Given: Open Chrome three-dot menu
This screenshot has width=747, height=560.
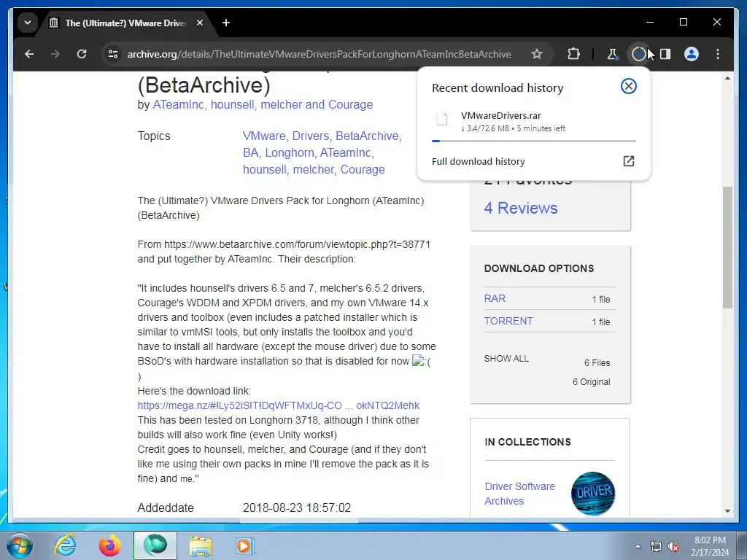Looking at the screenshot, I should (x=718, y=54).
